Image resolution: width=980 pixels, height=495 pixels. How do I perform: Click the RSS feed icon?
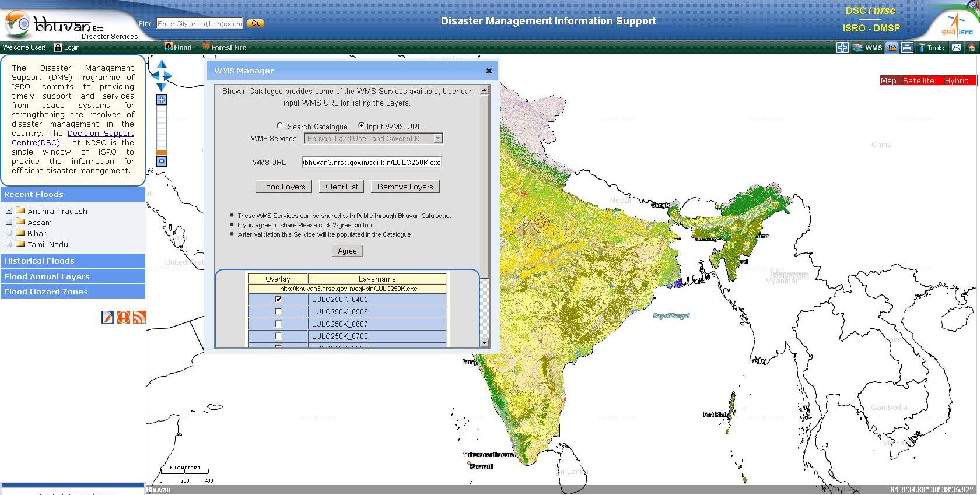click(139, 317)
